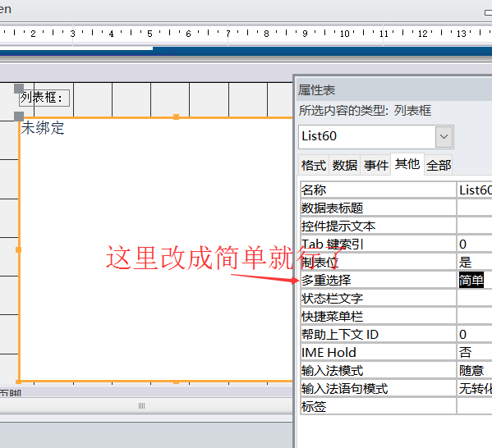Switch to the 事件 tab
492x448 pixels.
375,165
